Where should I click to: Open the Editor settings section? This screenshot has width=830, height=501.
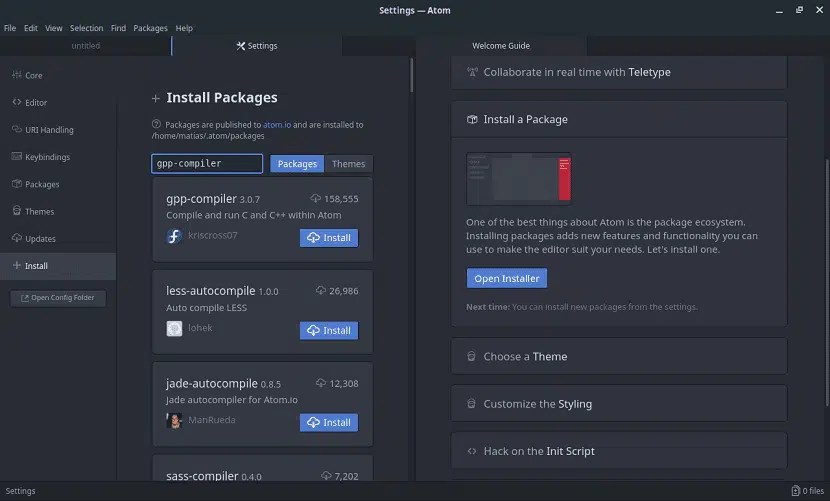tap(58, 102)
